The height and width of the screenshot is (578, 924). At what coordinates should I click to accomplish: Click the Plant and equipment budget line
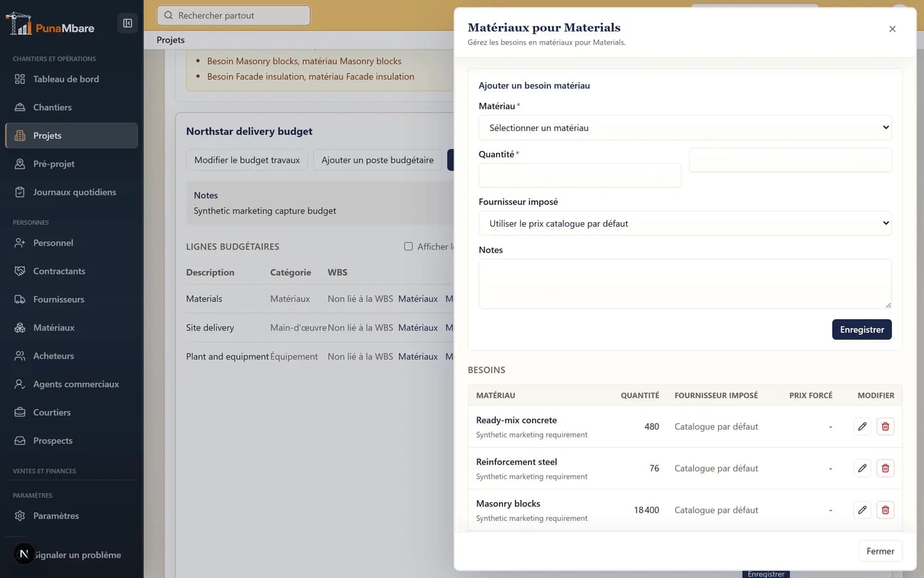[x=227, y=356]
